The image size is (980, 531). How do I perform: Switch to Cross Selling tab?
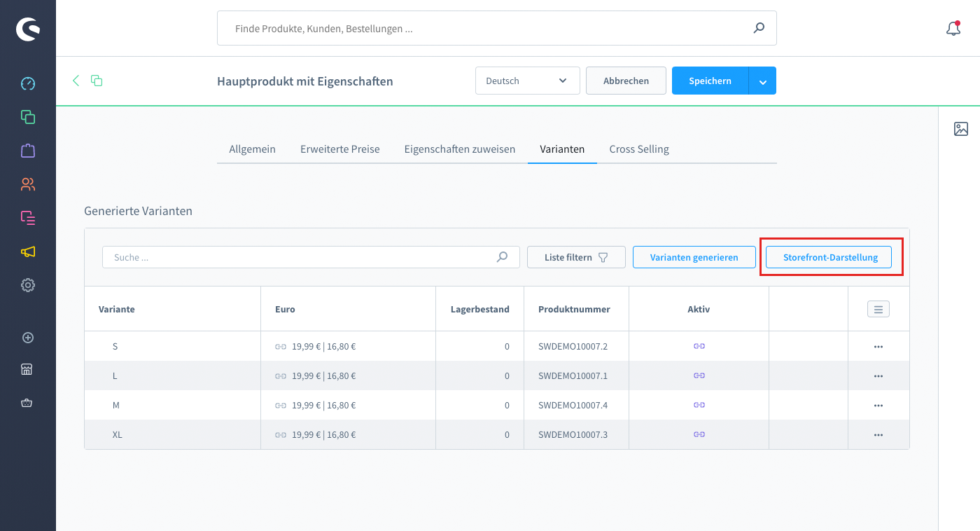tap(639, 149)
